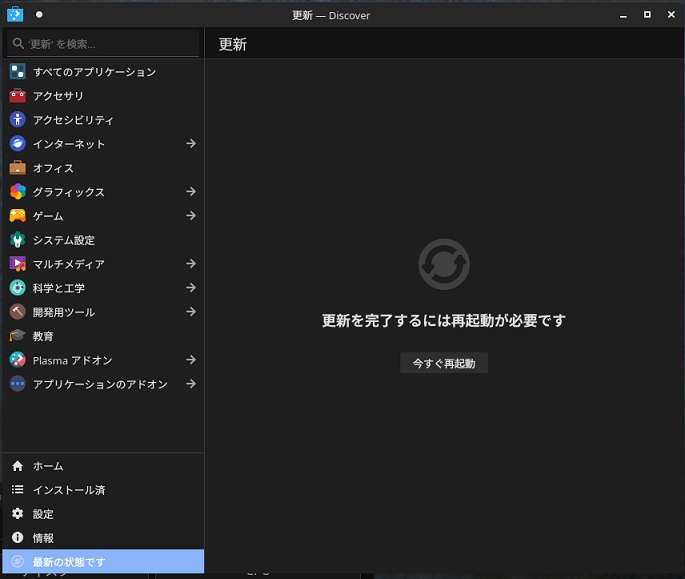This screenshot has height=579, width=685.
Task: Expand the インターネット subcategories arrow
Action: 191,143
